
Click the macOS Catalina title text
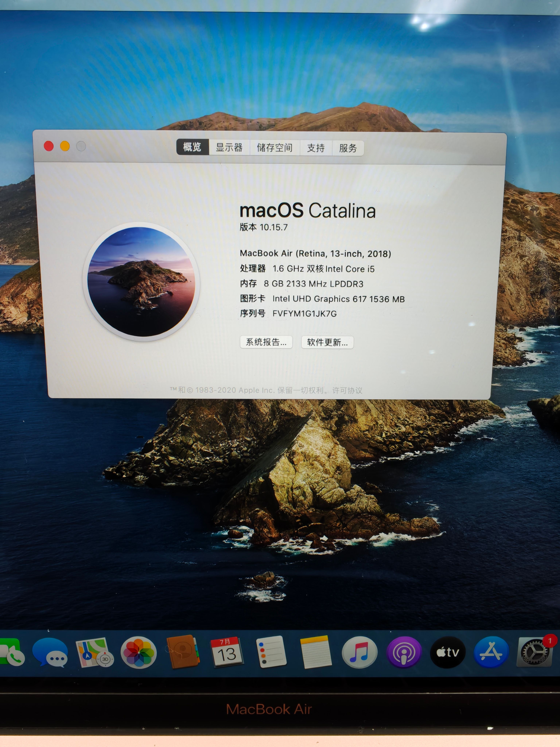click(308, 210)
